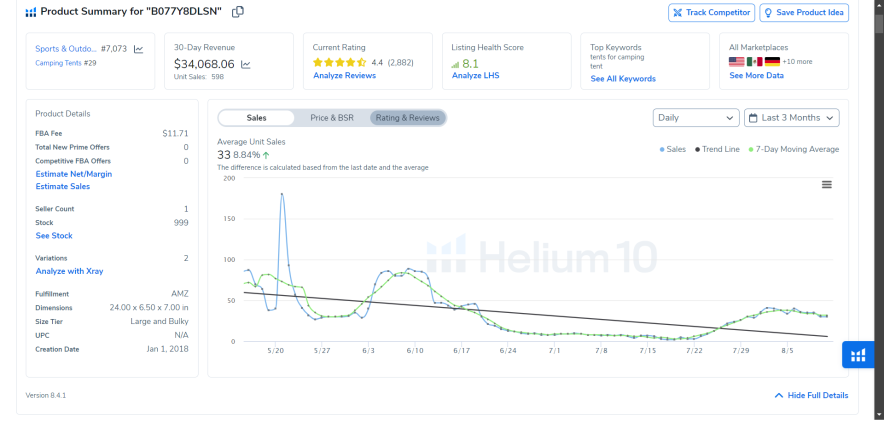Screen dimensions: 884x423
Task: Click the 8.1 listing health score value
Action: coord(470,64)
